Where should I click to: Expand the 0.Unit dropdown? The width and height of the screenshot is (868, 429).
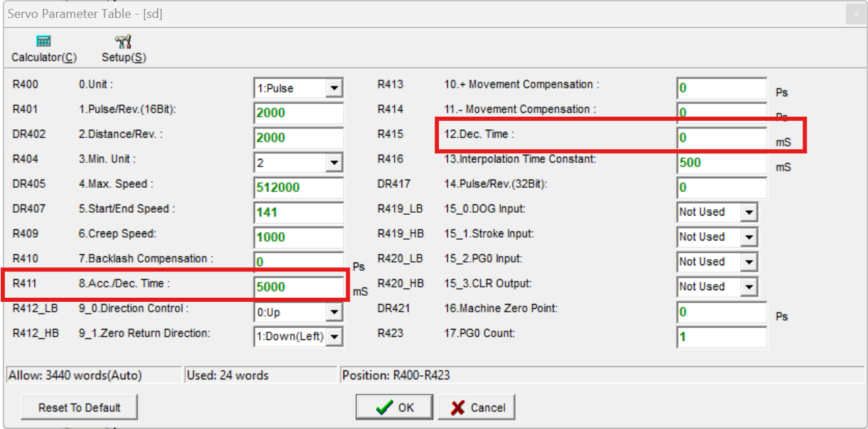[x=334, y=88]
